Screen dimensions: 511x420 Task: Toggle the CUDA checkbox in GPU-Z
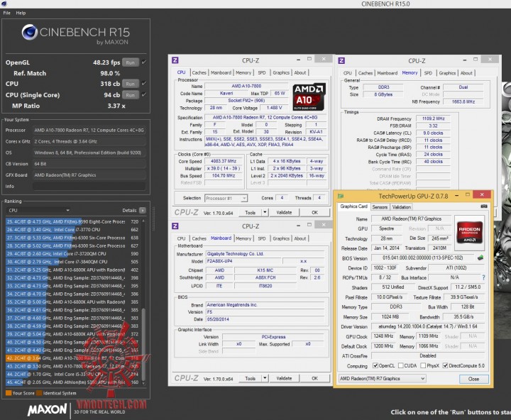(x=401, y=365)
